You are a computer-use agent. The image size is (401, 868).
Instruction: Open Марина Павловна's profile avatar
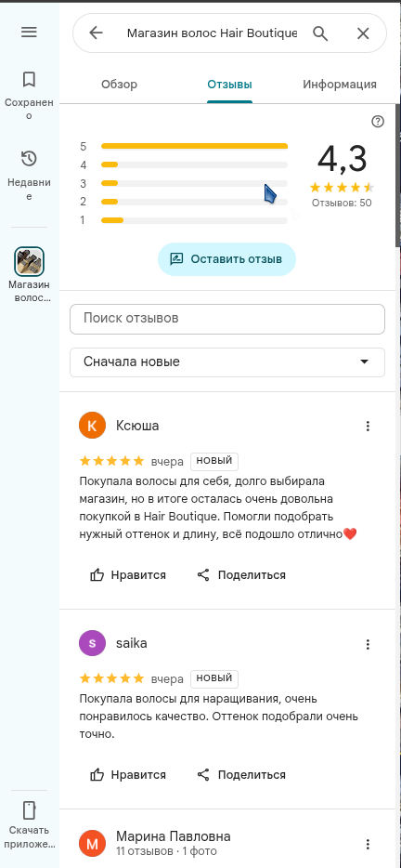pos(93,844)
